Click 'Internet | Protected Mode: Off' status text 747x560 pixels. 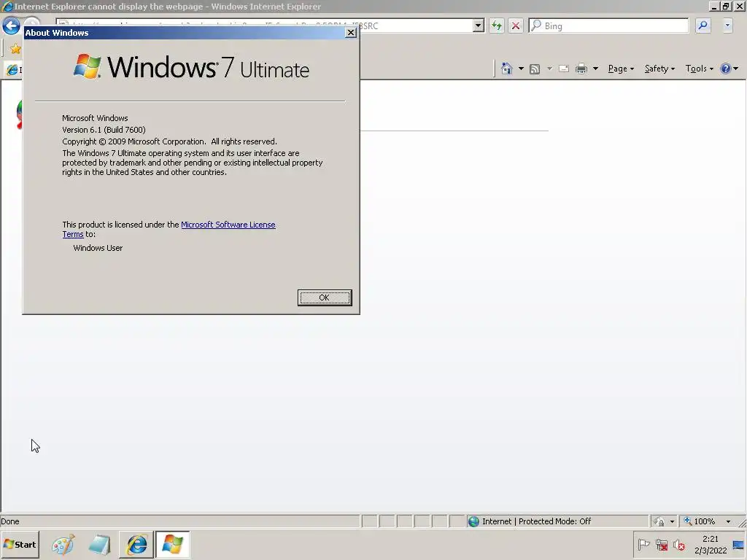click(x=536, y=521)
